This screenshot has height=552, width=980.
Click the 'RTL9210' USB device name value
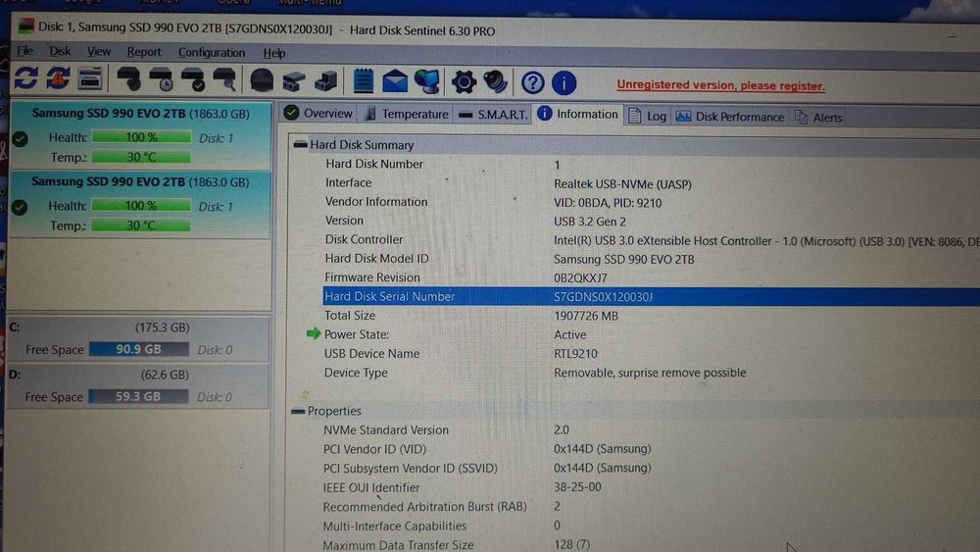click(575, 354)
